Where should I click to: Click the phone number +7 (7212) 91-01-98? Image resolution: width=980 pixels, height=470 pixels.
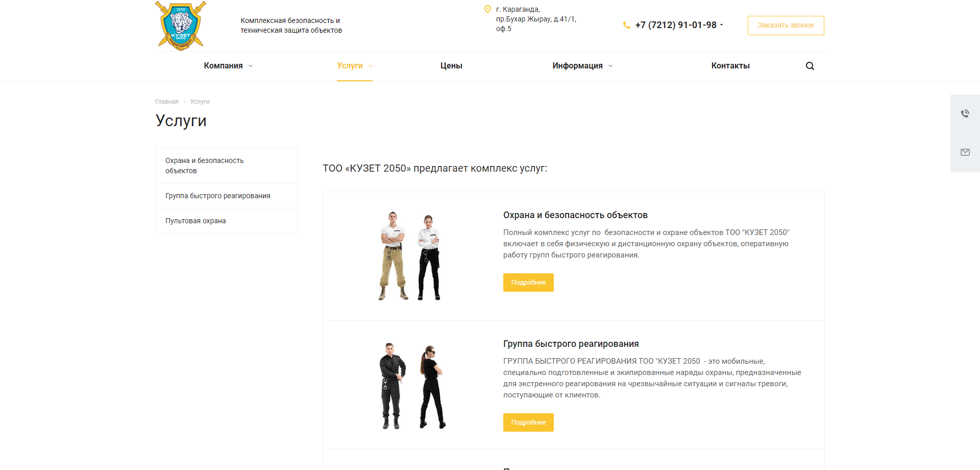(676, 25)
